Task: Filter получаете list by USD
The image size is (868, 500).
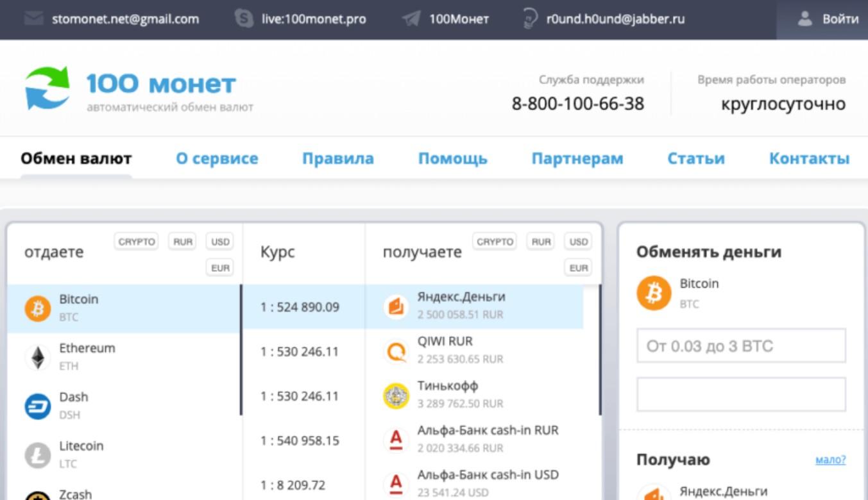Action: pos(579,242)
